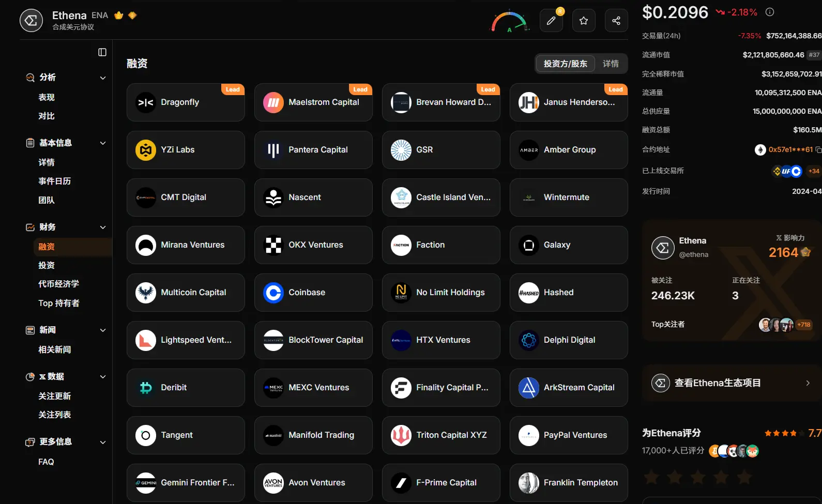This screenshot has height=504, width=822.
Task: Open the BlockTower Capital investor card
Action: [x=313, y=340]
